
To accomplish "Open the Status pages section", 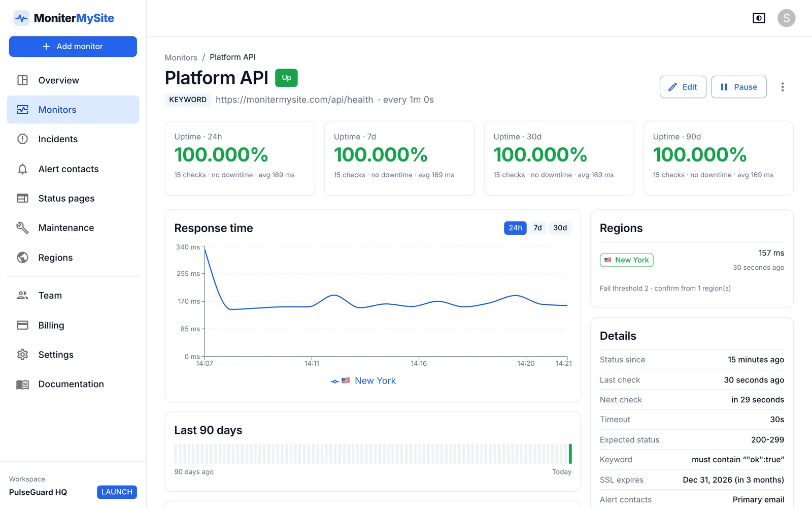I will 73,198.
